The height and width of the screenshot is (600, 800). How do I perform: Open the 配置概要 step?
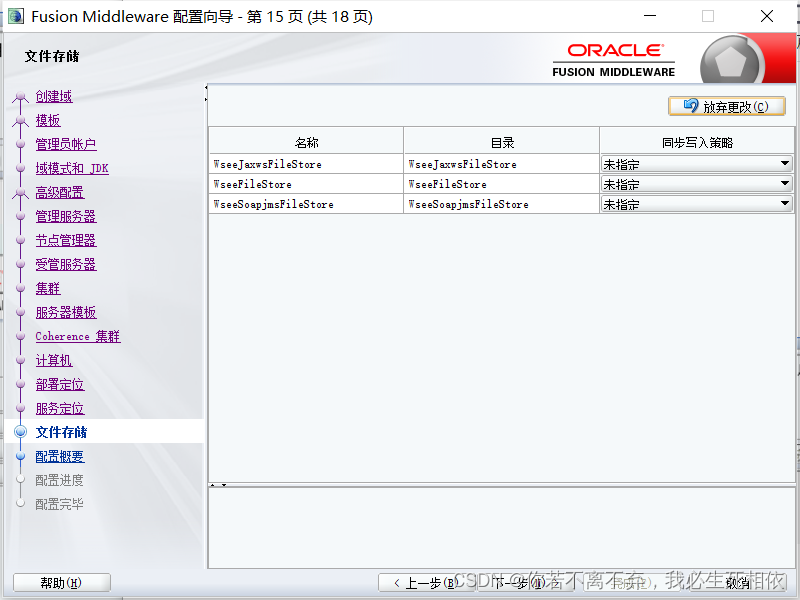60,456
